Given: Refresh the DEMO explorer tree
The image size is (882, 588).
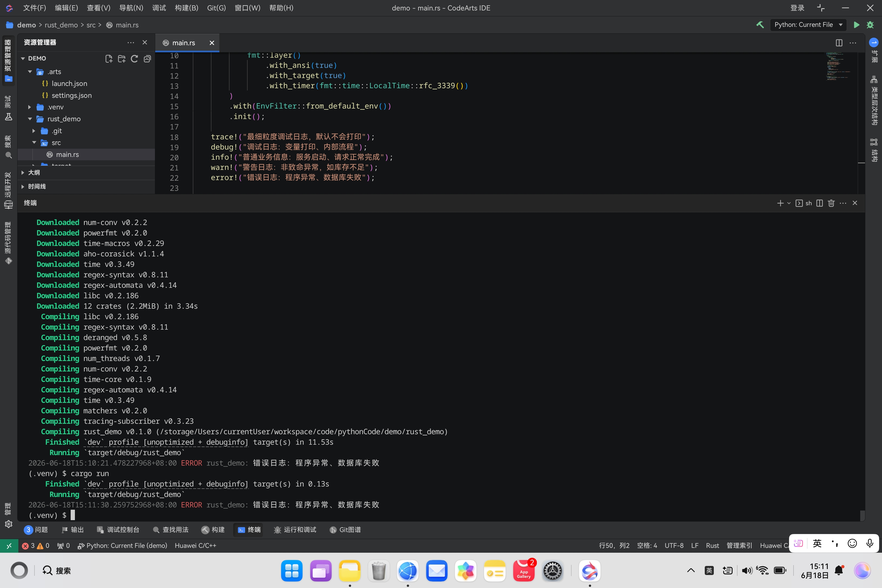Looking at the screenshot, I should pyautogui.click(x=134, y=59).
